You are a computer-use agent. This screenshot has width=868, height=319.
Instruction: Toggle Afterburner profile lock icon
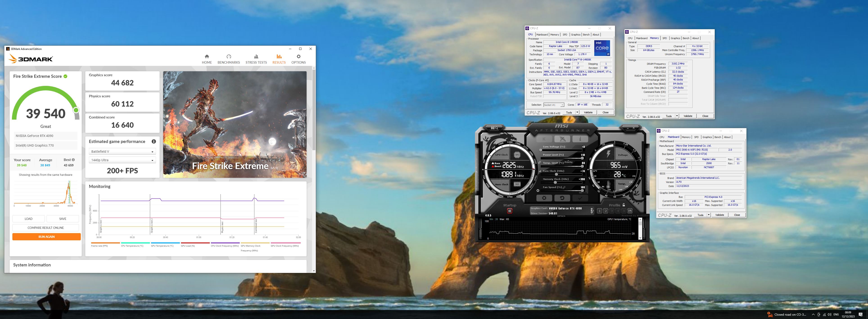pos(624,205)
